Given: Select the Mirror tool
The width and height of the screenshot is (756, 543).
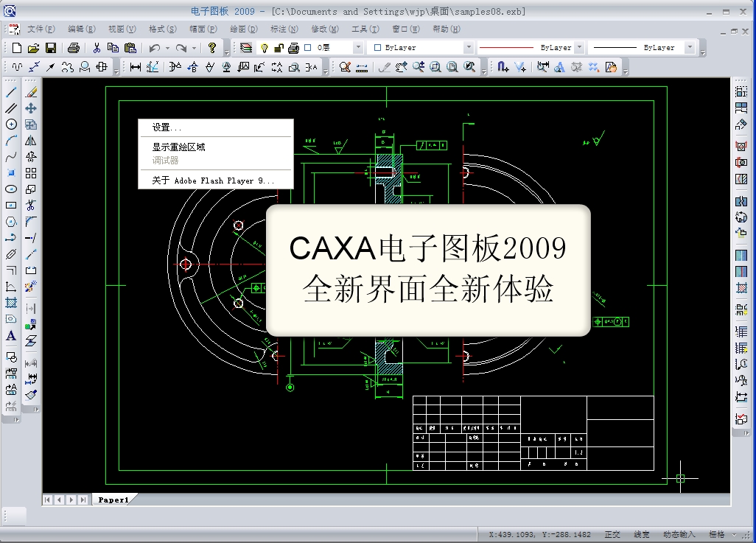Looking at the screenshot, I should (31, 141).
